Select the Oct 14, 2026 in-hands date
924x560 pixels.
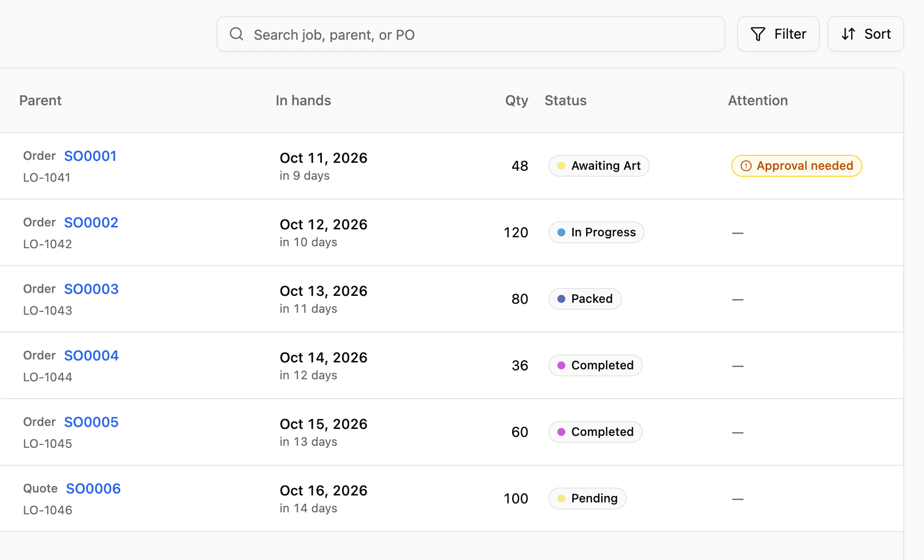323,357
